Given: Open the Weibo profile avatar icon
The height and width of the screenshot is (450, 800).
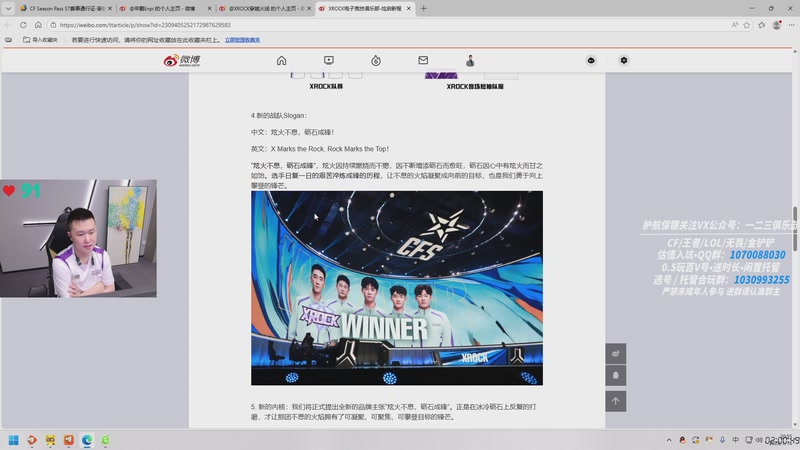Looking at the screenshot, I should [x=470, y=60].
